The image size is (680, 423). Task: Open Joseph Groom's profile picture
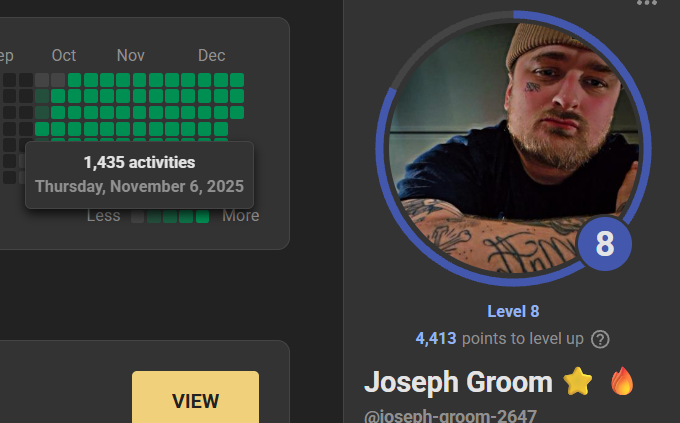[513, 148]
